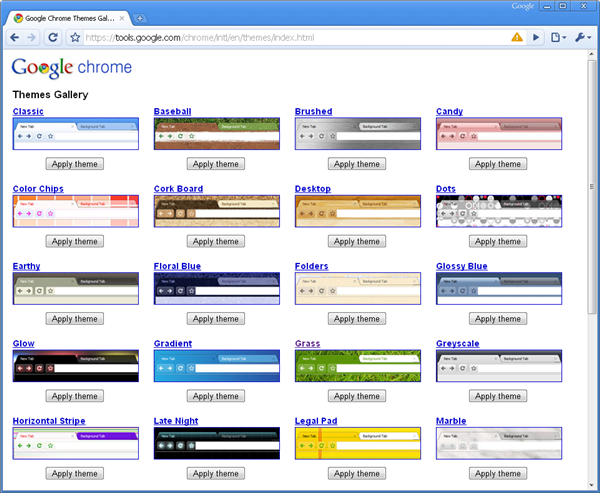Apply the Grass theme
This screenshot has width=600, height=493.
357,396
